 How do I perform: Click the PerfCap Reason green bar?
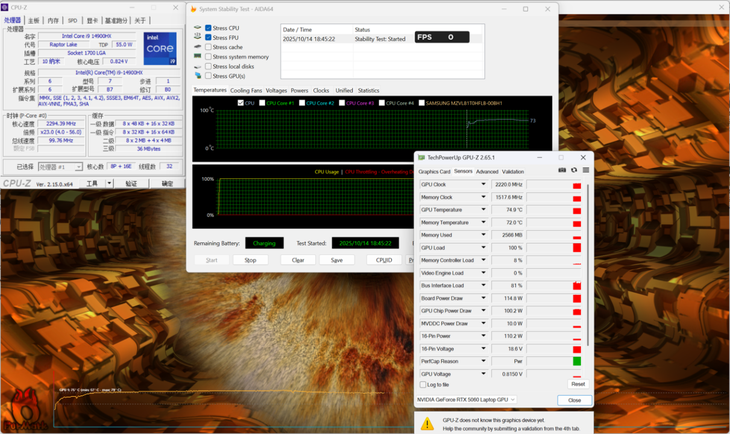[x=577, y=361]
